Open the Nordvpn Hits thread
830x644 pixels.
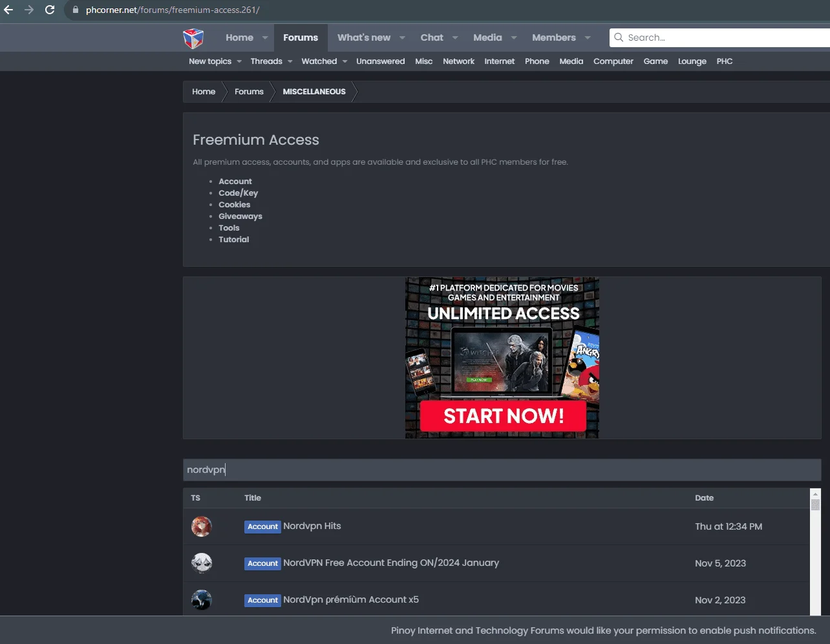click(312, 526)
